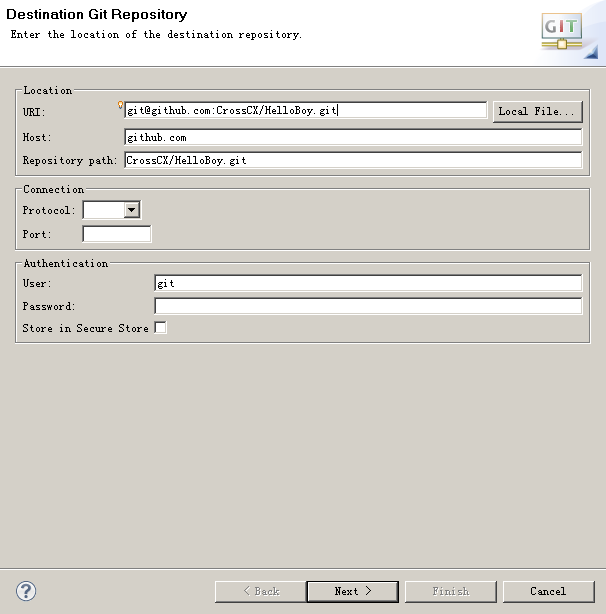This screenshot has height=614, width=606.
Task: Click the "Repository path:" label
Action: pos(70,161)
